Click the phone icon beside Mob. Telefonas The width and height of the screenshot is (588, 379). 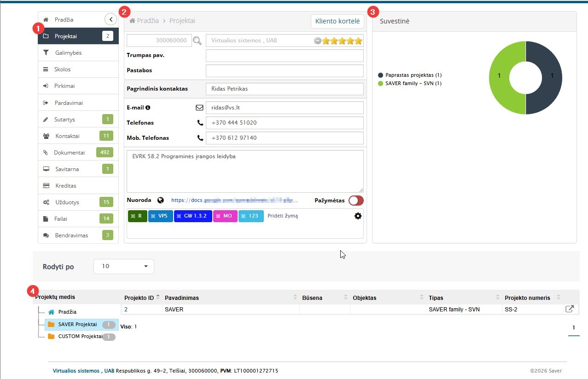point(200,138)
